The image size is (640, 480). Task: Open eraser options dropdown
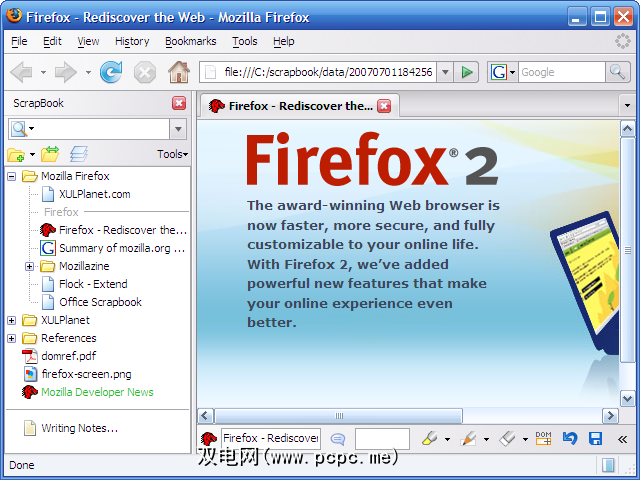pyautogui.click(x=525, y=440)
